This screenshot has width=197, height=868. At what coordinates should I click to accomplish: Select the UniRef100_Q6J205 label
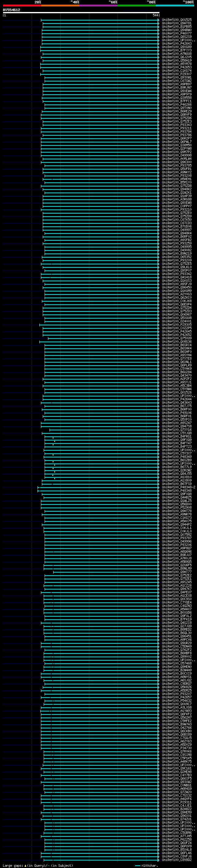point(177,57)
